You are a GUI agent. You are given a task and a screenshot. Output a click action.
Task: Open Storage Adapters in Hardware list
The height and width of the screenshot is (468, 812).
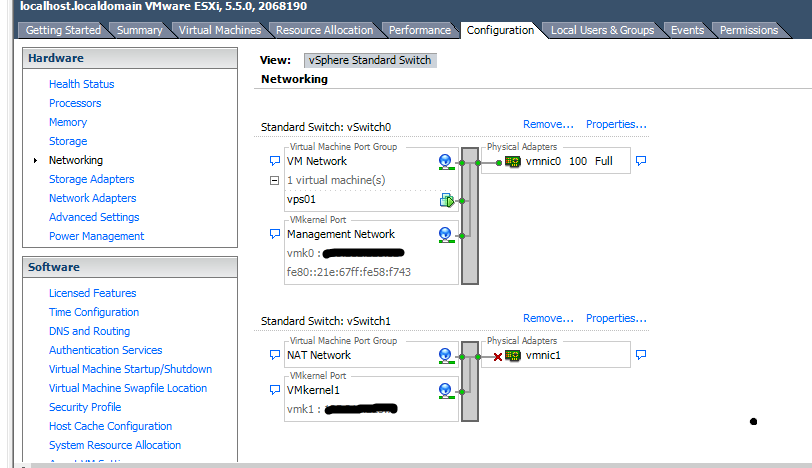[91, 179]
